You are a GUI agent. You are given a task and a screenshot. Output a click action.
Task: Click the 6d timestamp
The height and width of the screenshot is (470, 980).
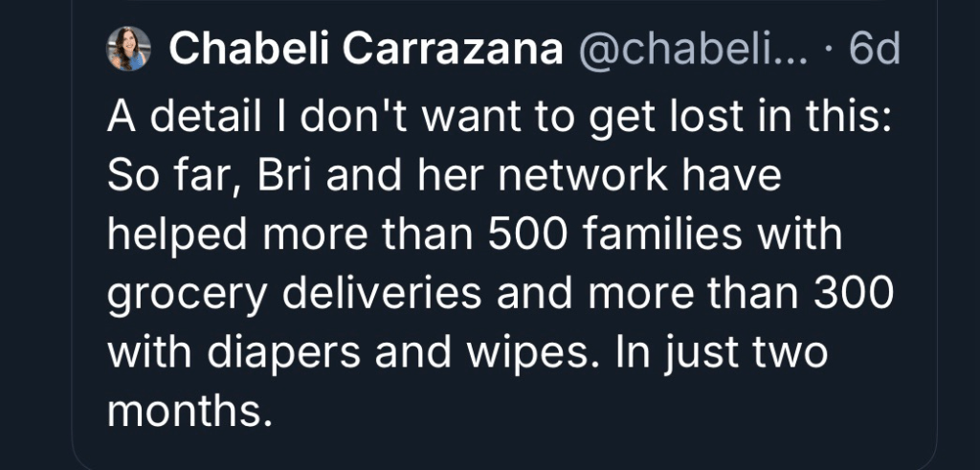point(875,50)
